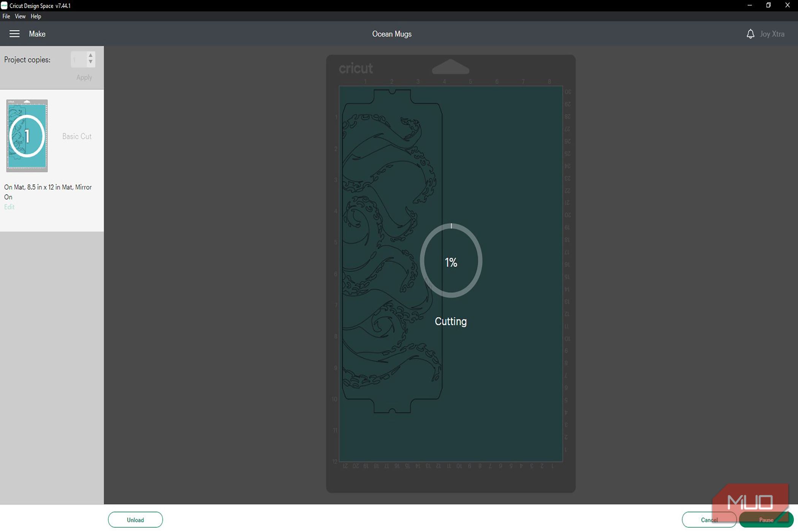Click the notification bell icon
Image resolution: width=798 pixels, height=532 pixels.
[750, 34]
